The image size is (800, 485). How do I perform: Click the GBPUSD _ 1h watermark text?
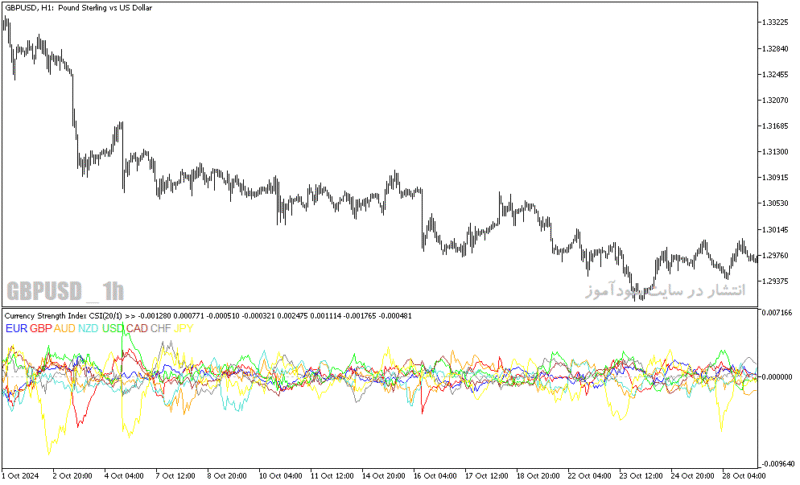65,291
